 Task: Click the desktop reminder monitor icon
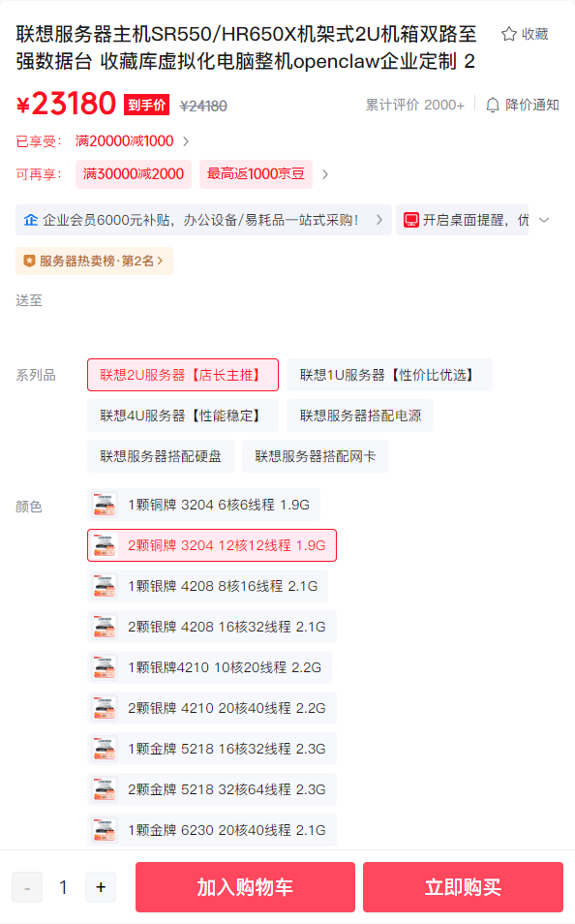tap(411, 221)
